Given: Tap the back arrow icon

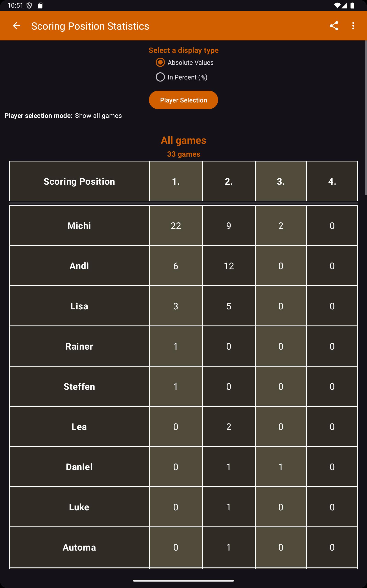Looking at the screenshot, I should point(17,26).
